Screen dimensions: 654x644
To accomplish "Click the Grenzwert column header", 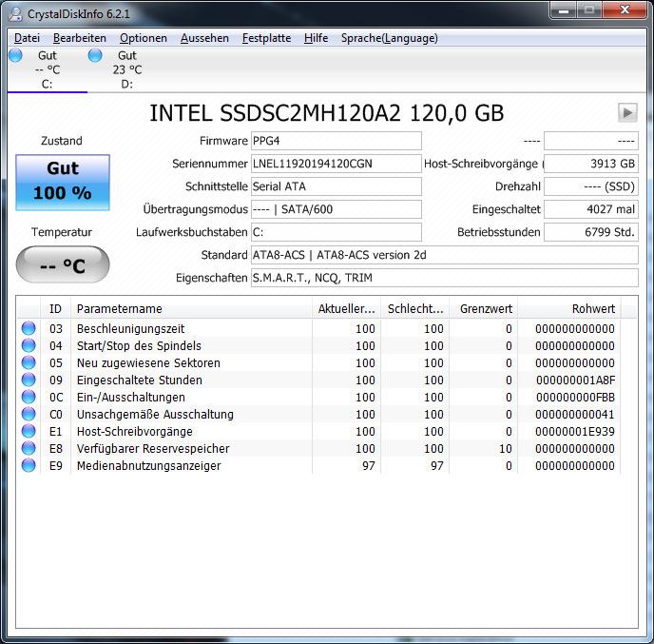I will point(484,308).
